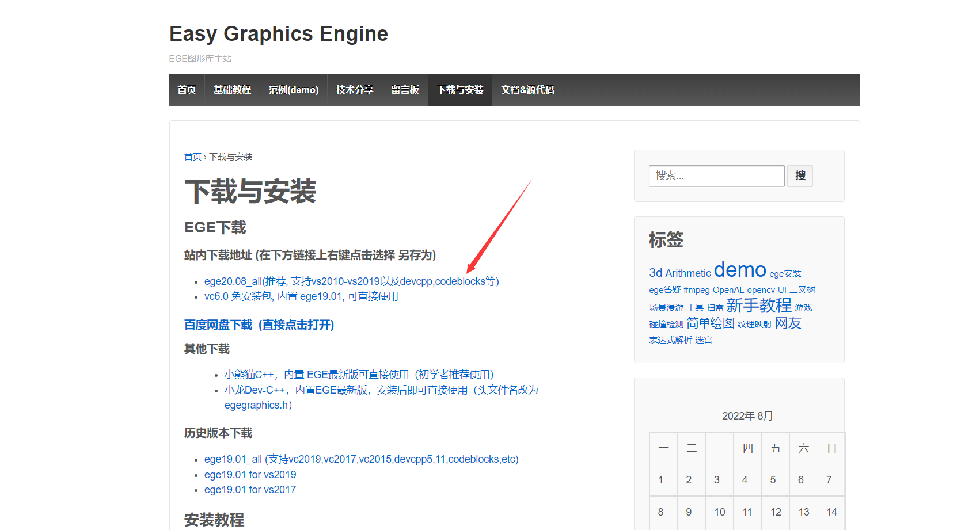Open the 3d tag link

click(x=655, y=273)
